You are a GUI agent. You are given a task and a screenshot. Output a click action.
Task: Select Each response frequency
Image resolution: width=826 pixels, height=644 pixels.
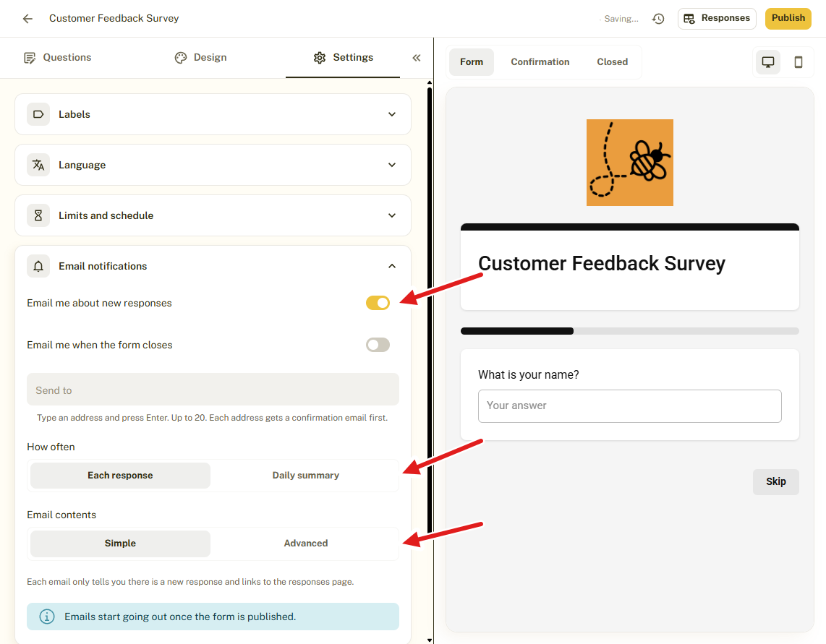(120, 476)
